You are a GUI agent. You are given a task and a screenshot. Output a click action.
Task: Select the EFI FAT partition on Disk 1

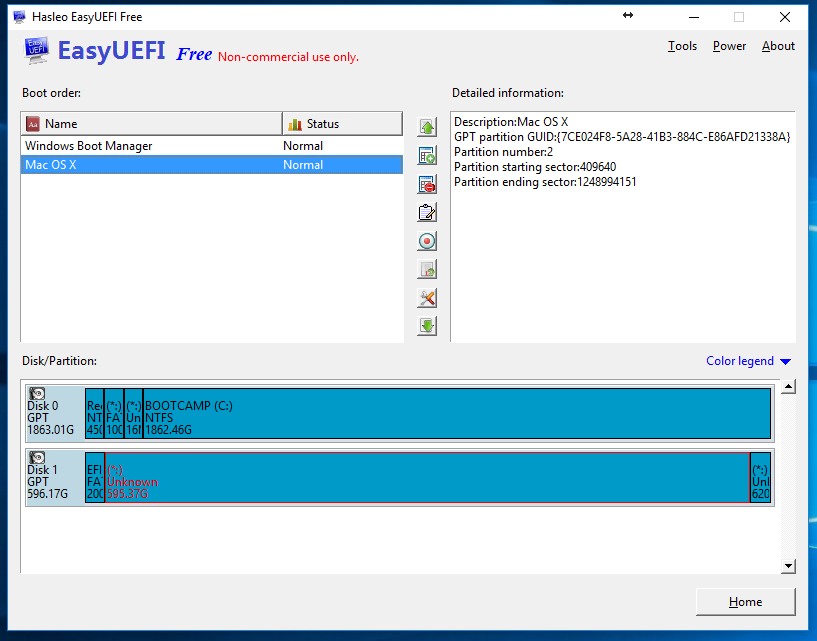(x=95, y=477)
